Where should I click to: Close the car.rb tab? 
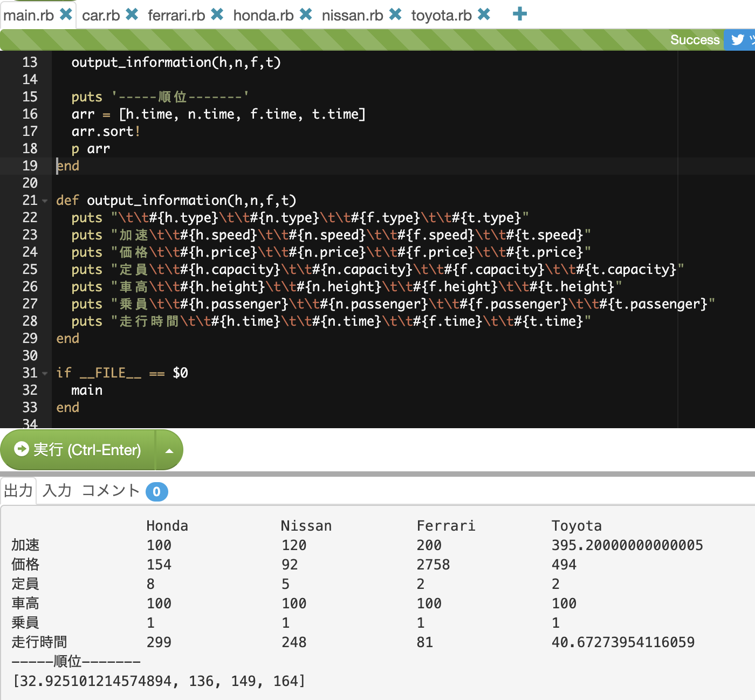pyautogui.click(x=132, y=15)
